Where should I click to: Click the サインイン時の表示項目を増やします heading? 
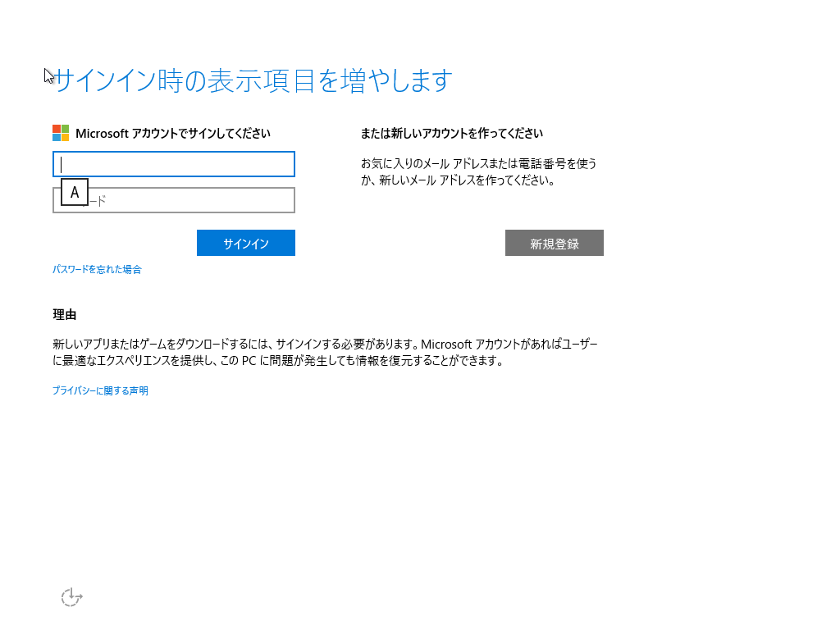coord(254,80)
